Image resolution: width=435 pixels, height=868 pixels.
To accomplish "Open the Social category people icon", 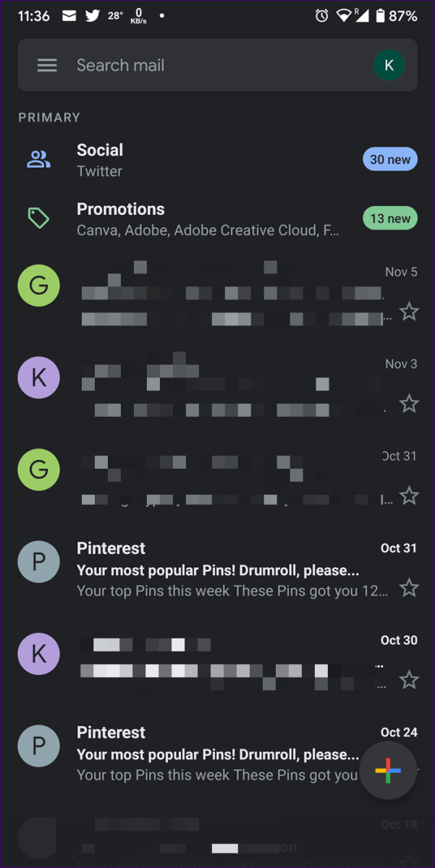I will click(38, 160).
